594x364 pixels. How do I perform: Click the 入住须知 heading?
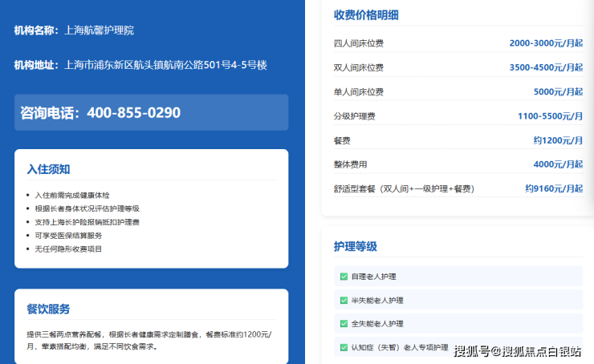[x=48, y=169]
